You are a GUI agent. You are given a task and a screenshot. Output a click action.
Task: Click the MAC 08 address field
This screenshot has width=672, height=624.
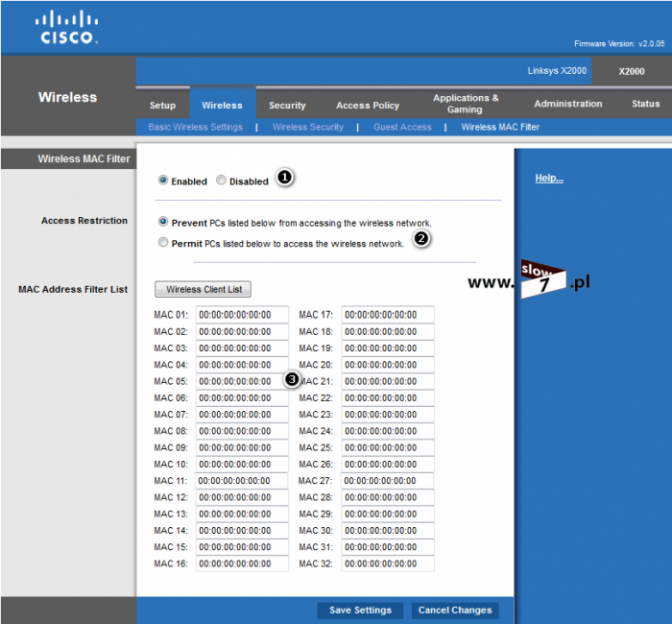point(242,431)
